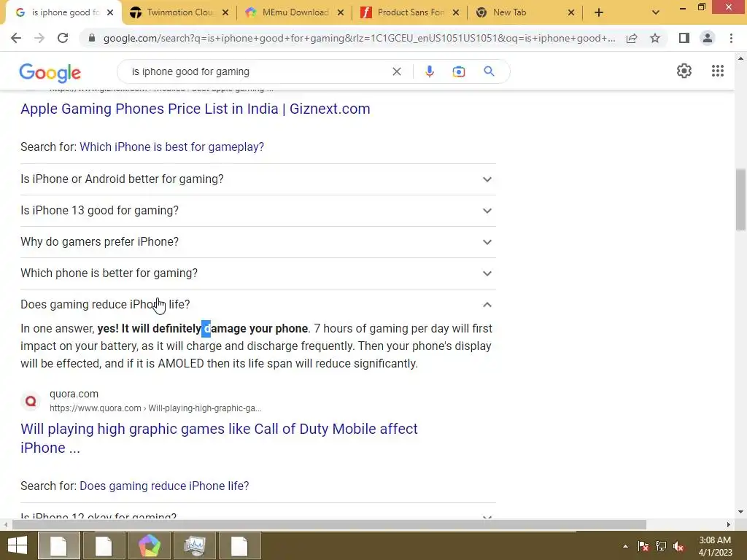Viewport: 747px width, 560px height.
Task: Open the colorful pentagon taskbar app
Action: [x=149, y=545]
